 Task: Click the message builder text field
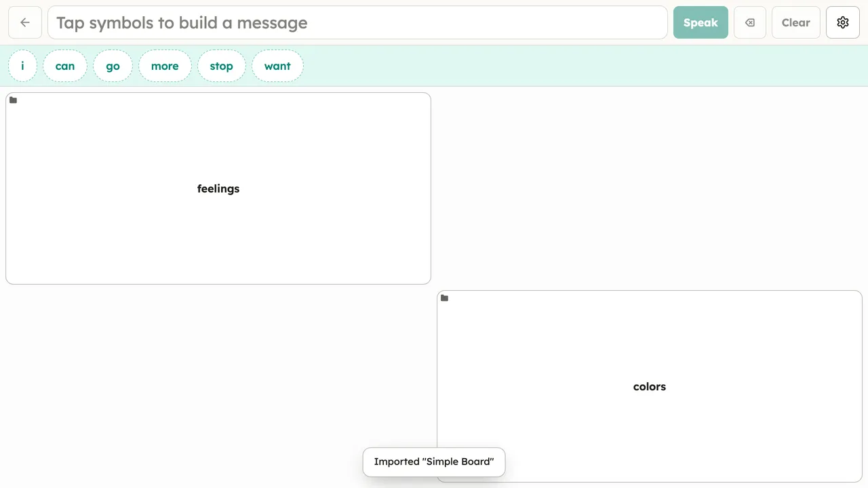357,22
